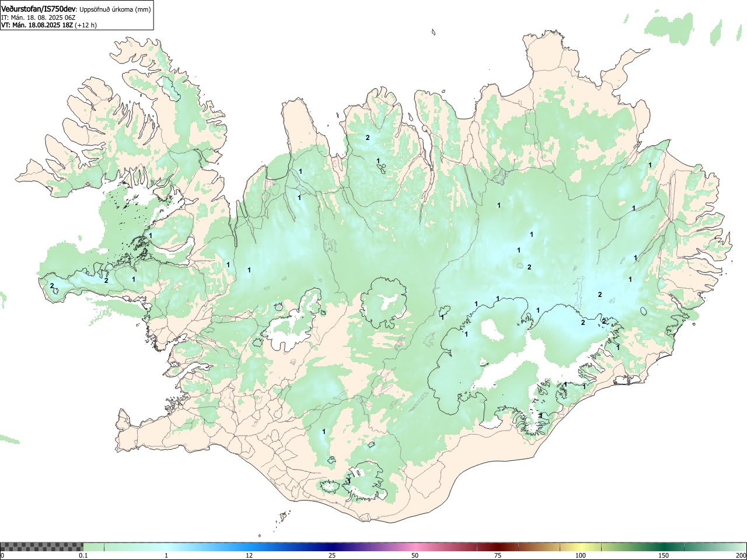Viewport: 747px width, 560px height.
Task: Click the '200' label on the color scale
Action: click(x=741, y=555)
